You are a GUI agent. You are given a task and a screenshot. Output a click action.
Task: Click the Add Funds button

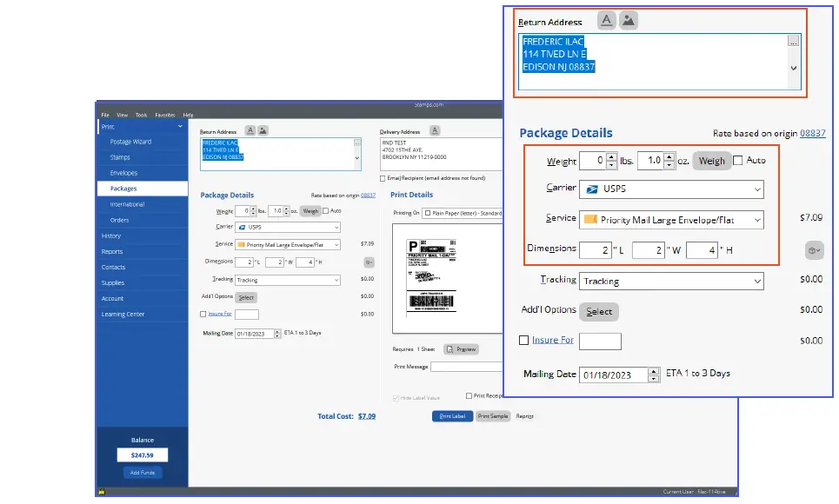143,473
